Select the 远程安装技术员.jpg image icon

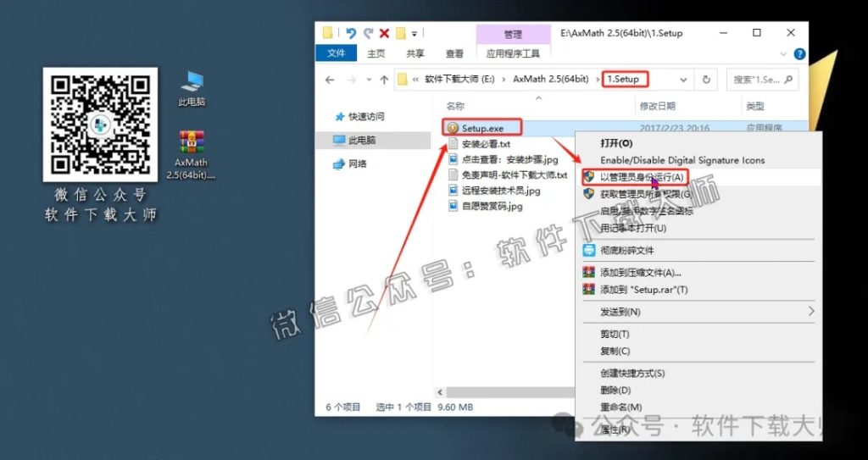click(453, 191)
